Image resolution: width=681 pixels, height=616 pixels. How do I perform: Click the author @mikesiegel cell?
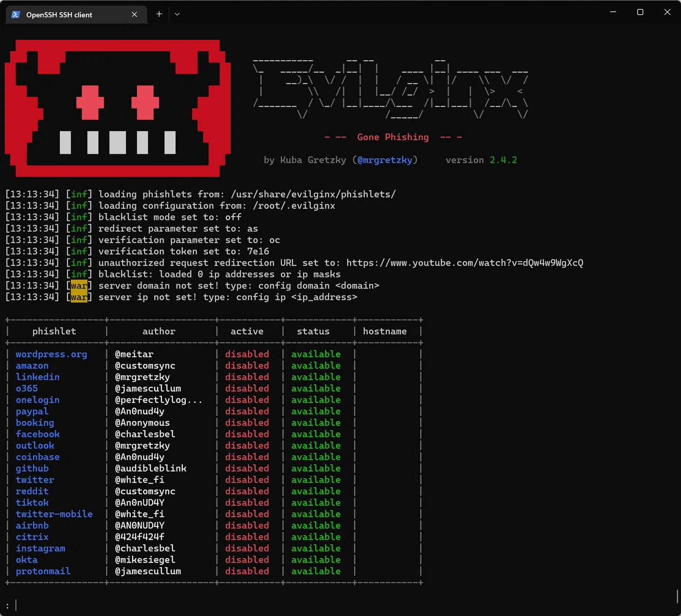(145, 560)
